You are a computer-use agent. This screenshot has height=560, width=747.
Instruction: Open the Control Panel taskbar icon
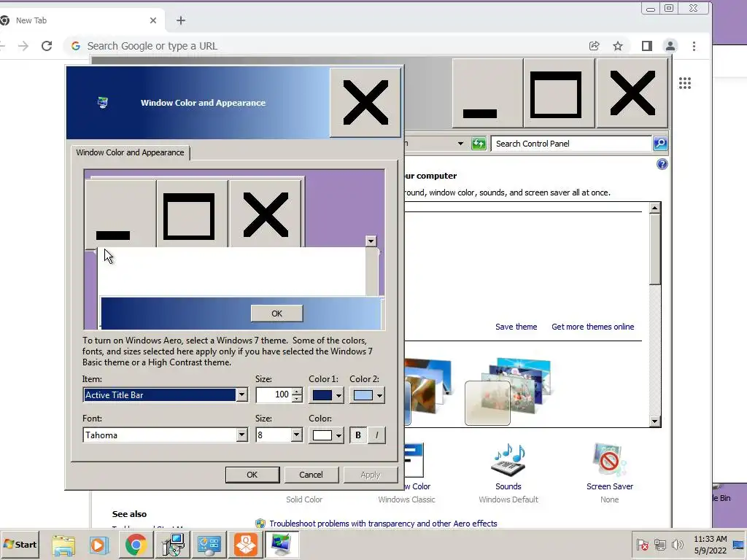(x=209, y=545)
